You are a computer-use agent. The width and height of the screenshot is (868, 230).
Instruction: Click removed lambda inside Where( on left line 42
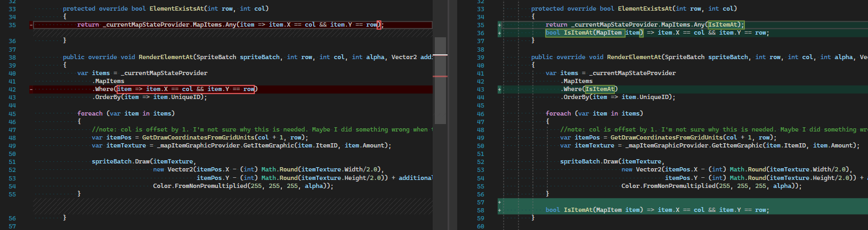point(186,89)
